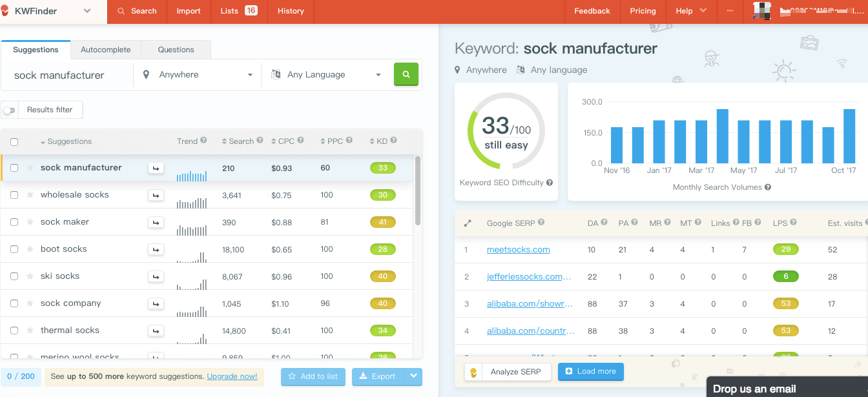Open the Any Language dropdown
This screenshot has height=397, width=868.
[x=326, y=75]
